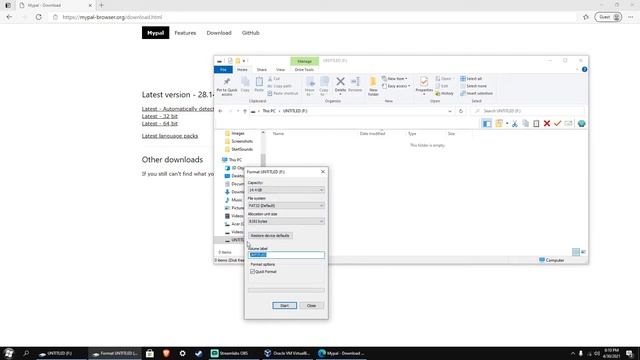Open the Latest - 32 bit link
640x360 pixels.
(x=160, y=116)
